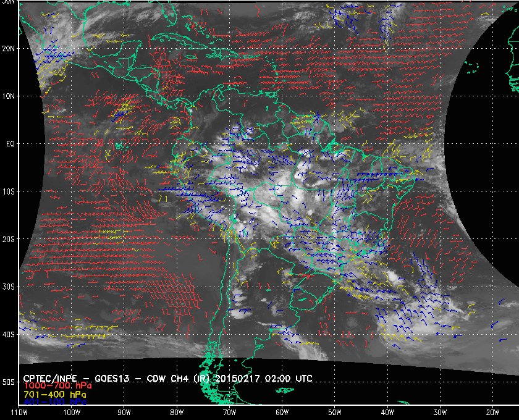Viewport: 519px width, 420px height.
Task: Click the 90W longitude label
Action: tap(124, 413)
